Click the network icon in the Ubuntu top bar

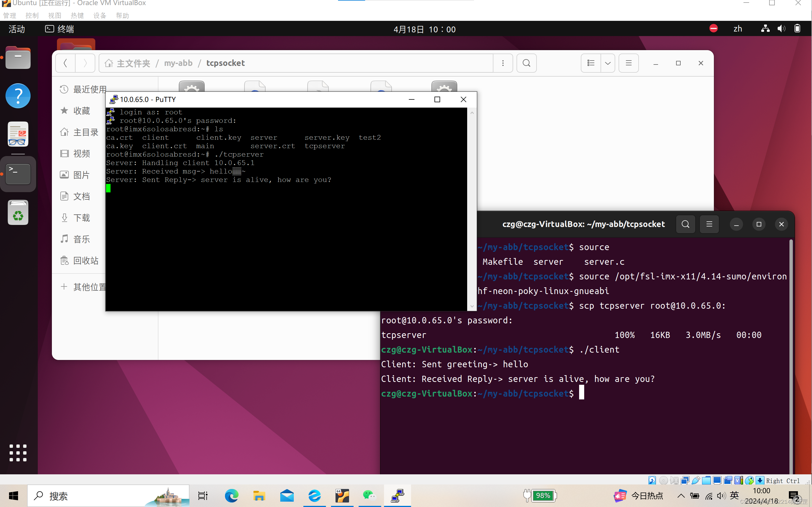[x=765, y=29]
